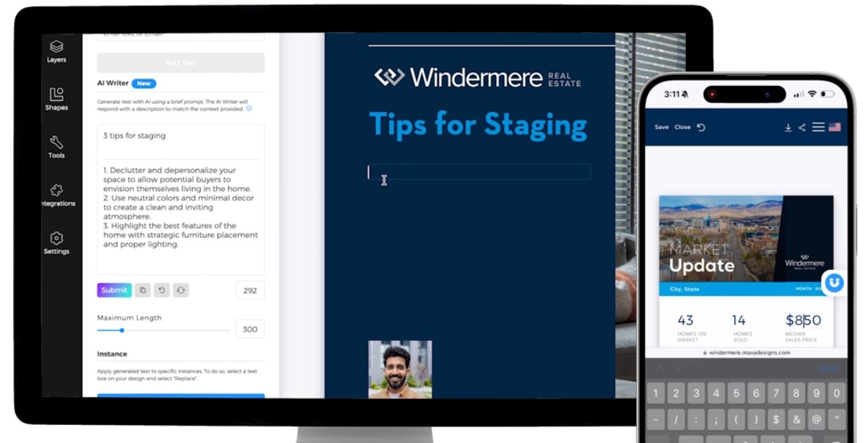Tap the $ key on the phone keyboard

pos(776,419)
